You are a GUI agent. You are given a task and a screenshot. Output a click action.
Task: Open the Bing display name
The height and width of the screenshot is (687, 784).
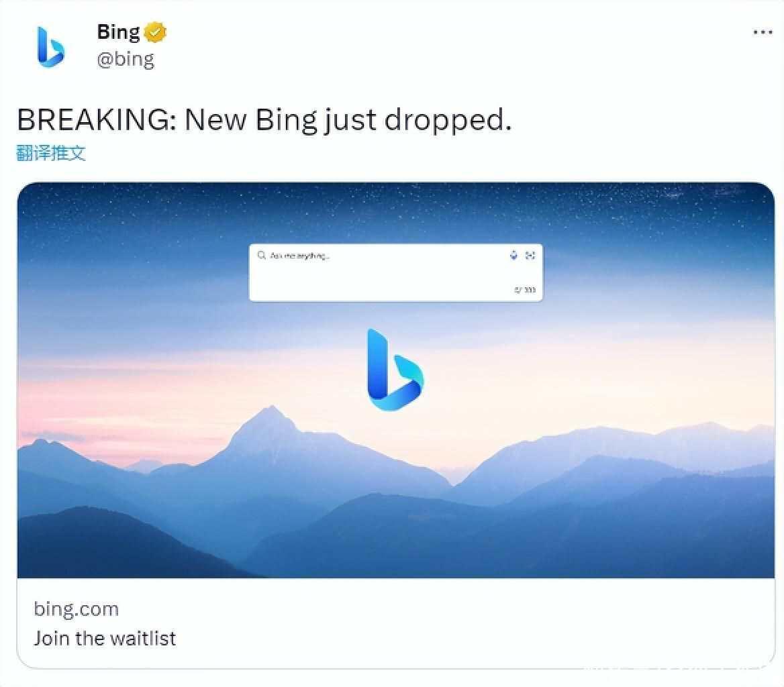[119, 32]
